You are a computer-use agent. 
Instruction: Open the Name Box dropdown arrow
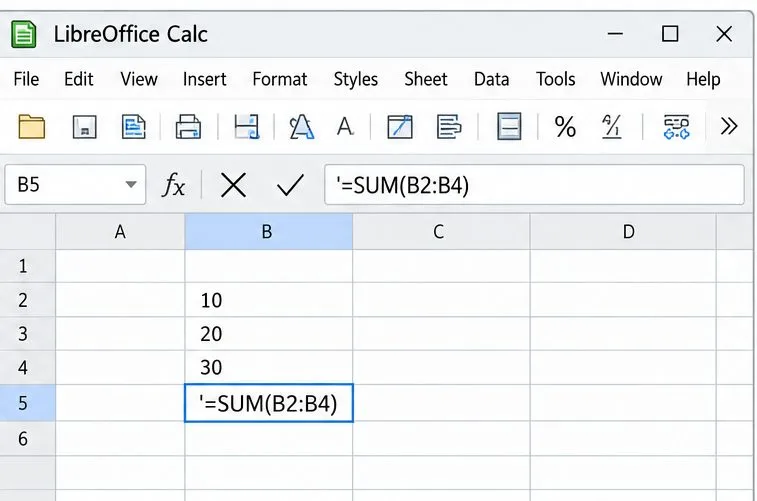(130, 184)
